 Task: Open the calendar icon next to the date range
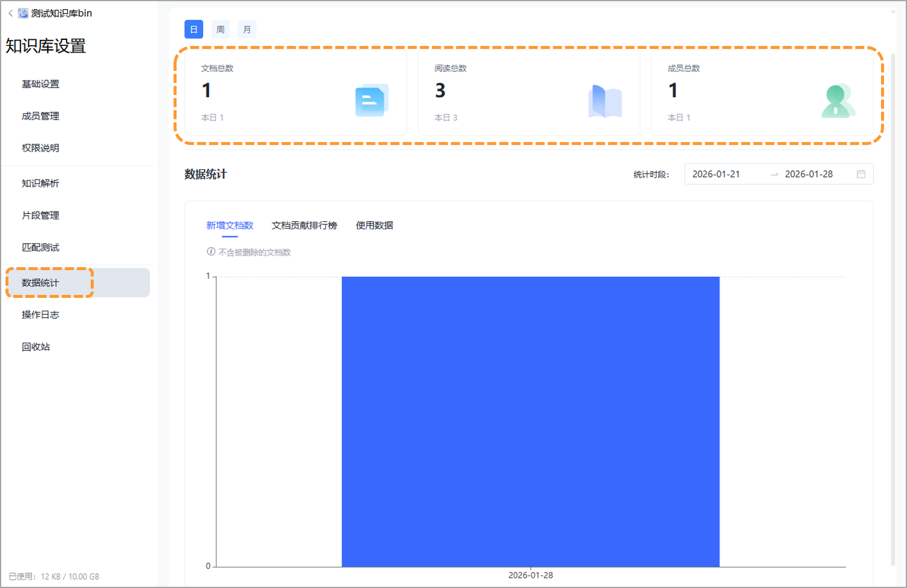point(862,174)
